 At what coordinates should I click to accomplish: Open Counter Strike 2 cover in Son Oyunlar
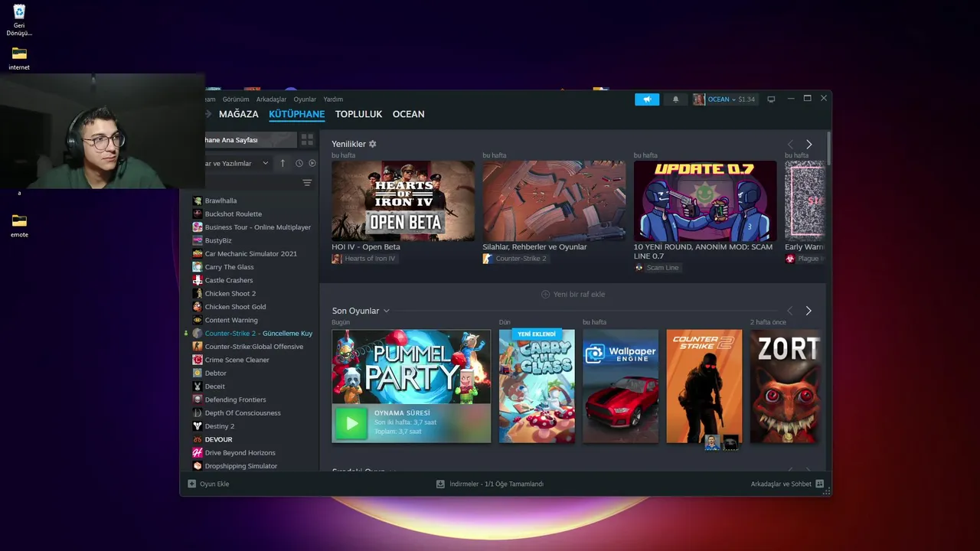[704, 386]
